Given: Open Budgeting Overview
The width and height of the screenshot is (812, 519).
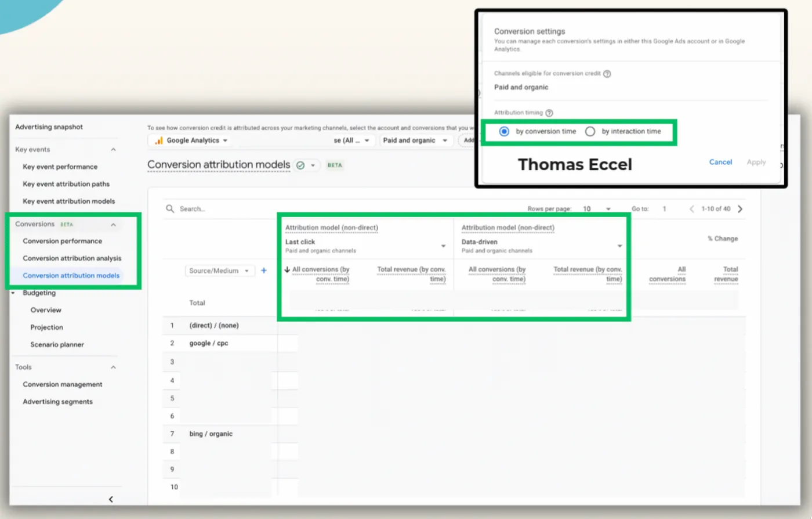Looking at the screenshot, I should pos(46,310).
